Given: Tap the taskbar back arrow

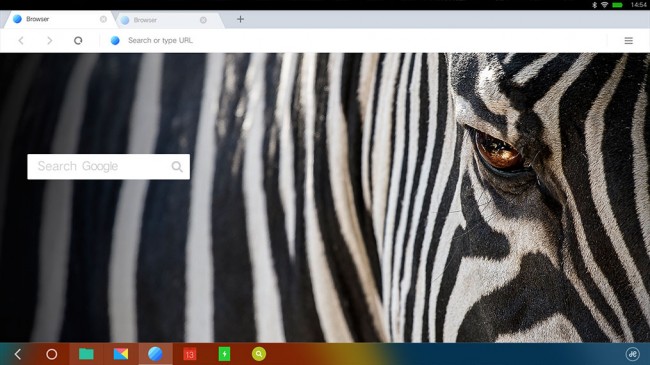Looking at the screenshot, I should (17, 354).
